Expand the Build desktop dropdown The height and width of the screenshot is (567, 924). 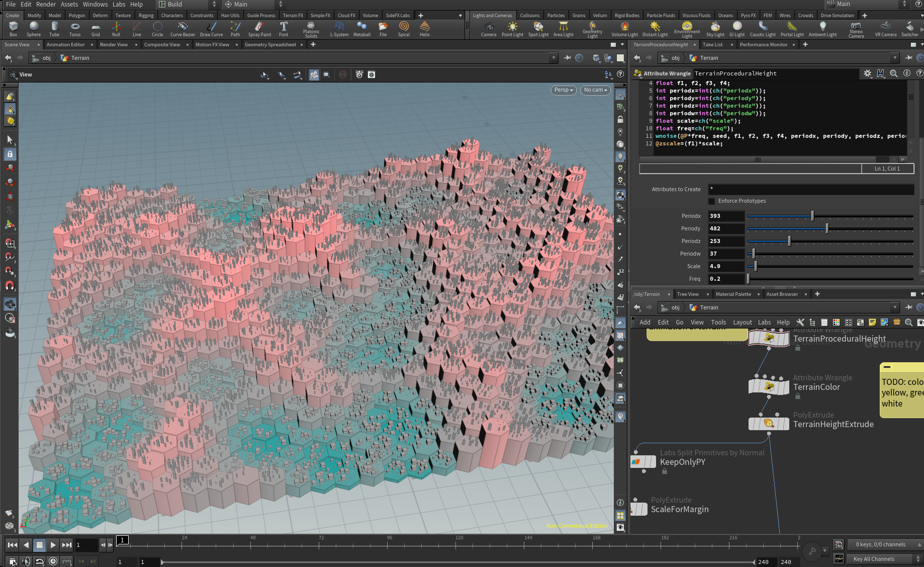coord(214,4)
